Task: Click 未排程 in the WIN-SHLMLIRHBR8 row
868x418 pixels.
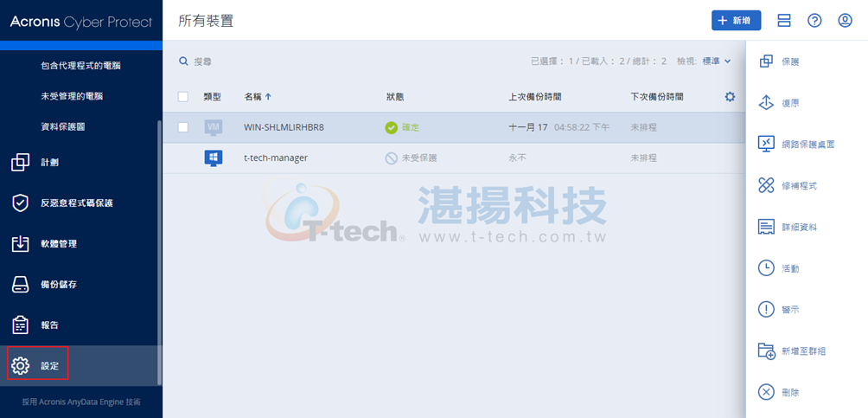Action: point(644,127)
